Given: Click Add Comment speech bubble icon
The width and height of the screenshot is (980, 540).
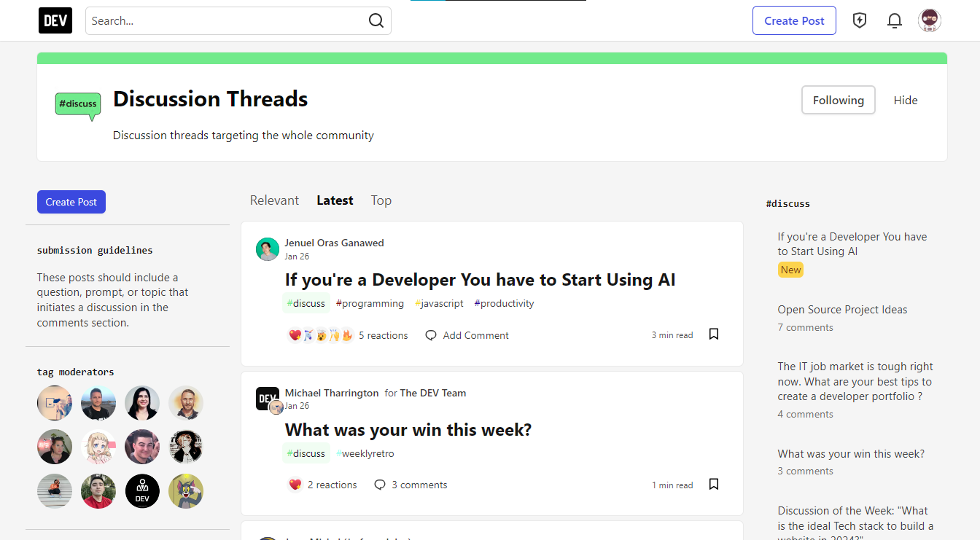Looking at the screenshot, I should click(431, 335).
